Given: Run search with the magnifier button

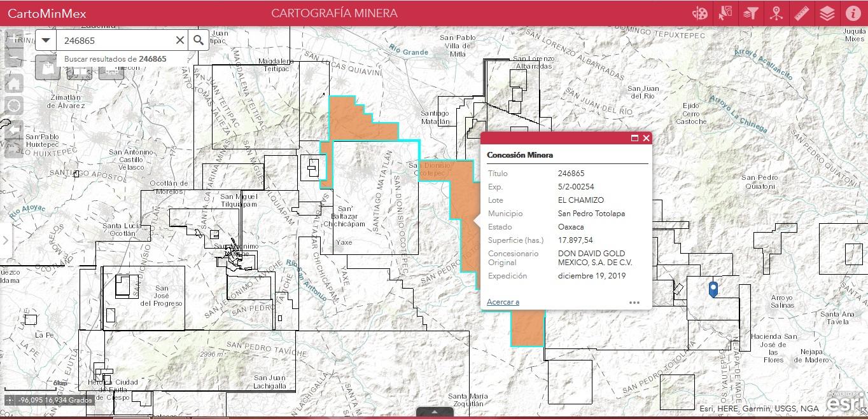Looking at the screenshot, I should click(199, 40).
